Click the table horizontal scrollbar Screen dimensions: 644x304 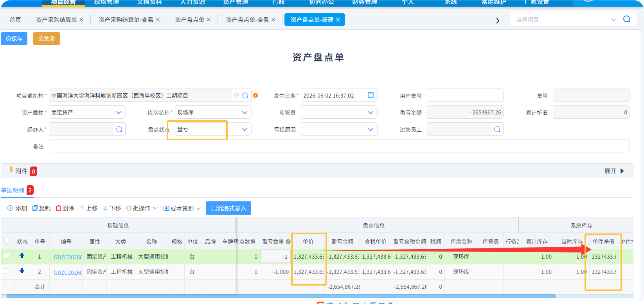[281, 296]
